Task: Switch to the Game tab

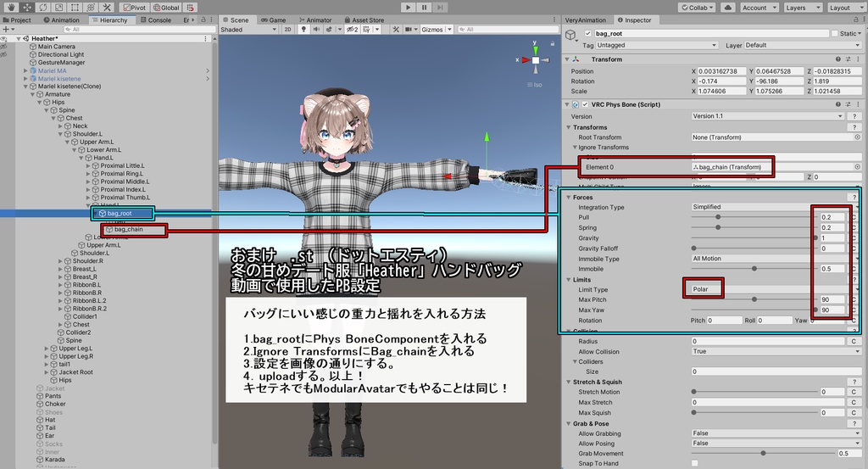Action: pos(274,20)
